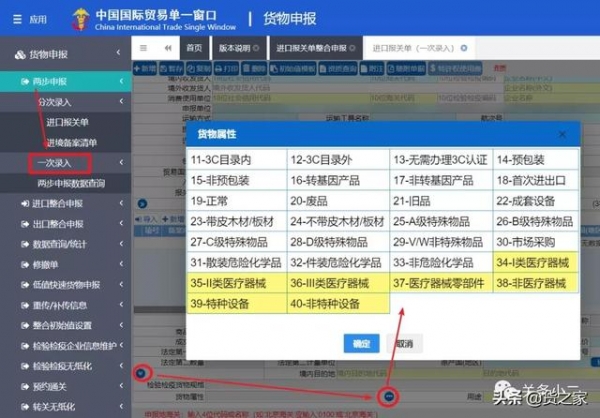Click the 打印 toolbar button

click(x=230, y=69)
